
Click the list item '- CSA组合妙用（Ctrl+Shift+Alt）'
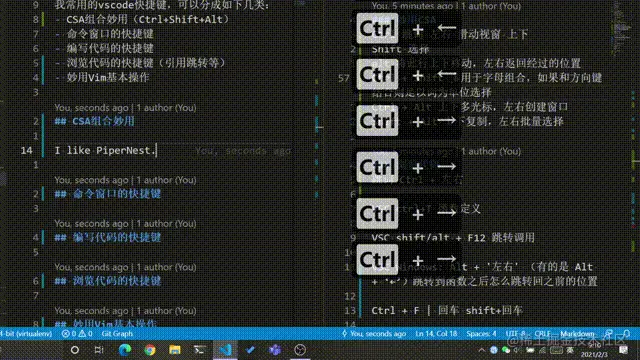point(142,19)
